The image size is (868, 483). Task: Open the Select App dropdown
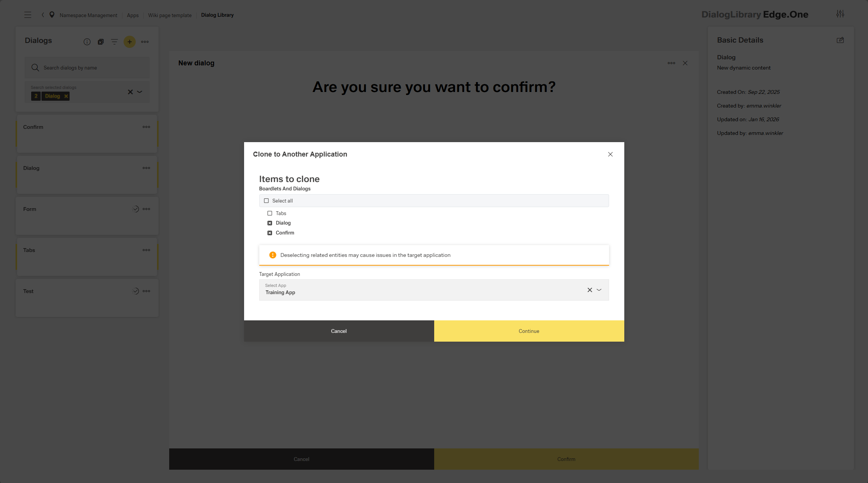[x=599, y=290]
